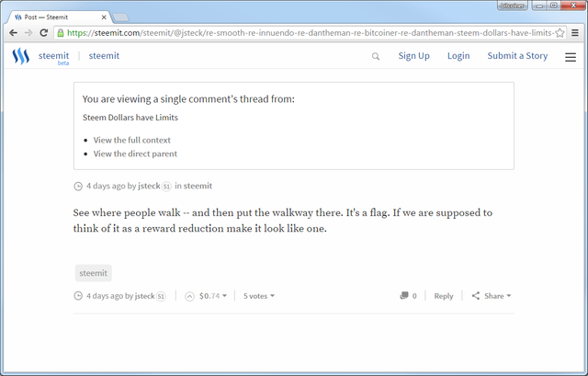Click the share icon
588x376 pixels.
(476, 296)
